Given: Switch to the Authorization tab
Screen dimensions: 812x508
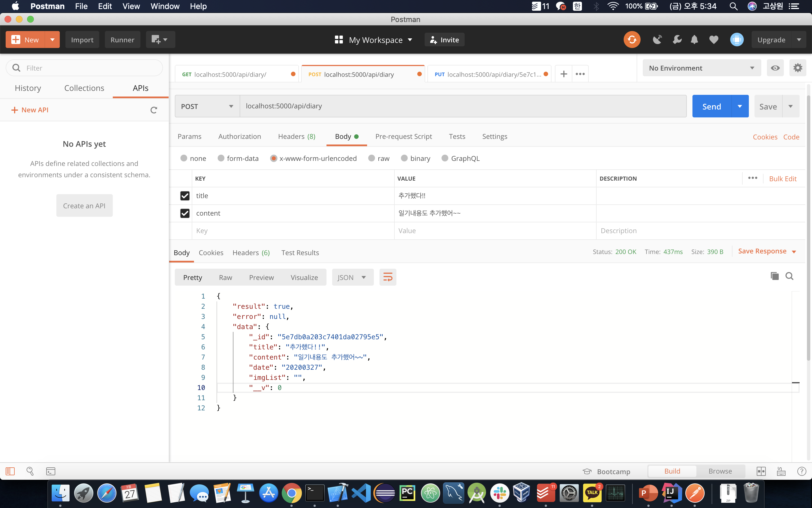Looking at the screenshot, I should pos(240,136).
